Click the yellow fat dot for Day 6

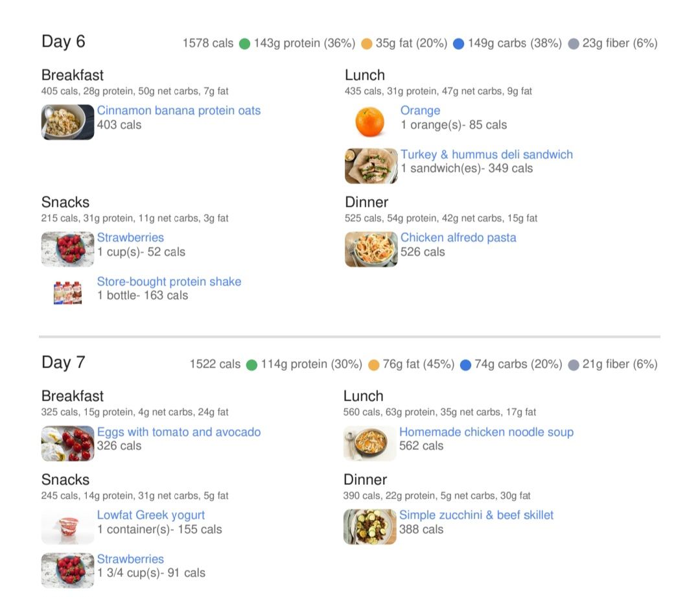pyautogui.click(x=366, y=44)
